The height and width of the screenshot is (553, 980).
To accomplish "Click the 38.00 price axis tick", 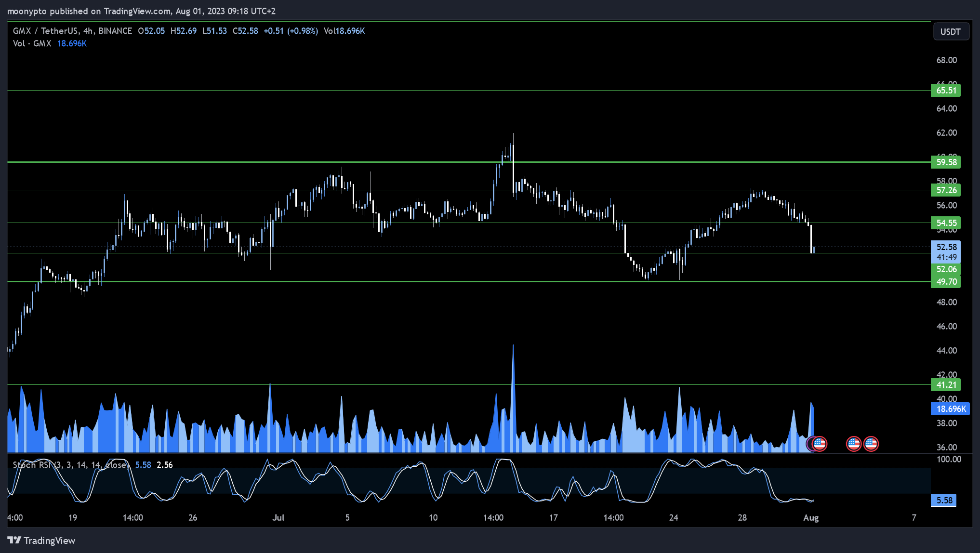I will tap(946, 423).
